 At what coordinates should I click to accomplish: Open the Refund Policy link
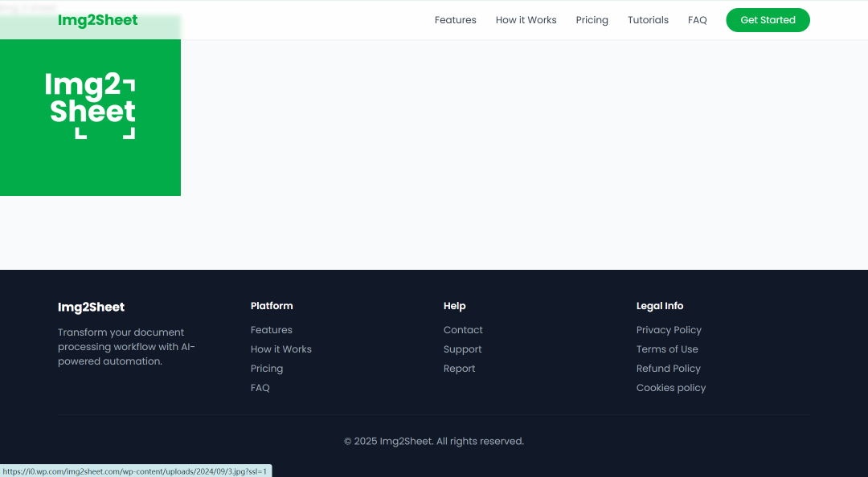(668, 369)
